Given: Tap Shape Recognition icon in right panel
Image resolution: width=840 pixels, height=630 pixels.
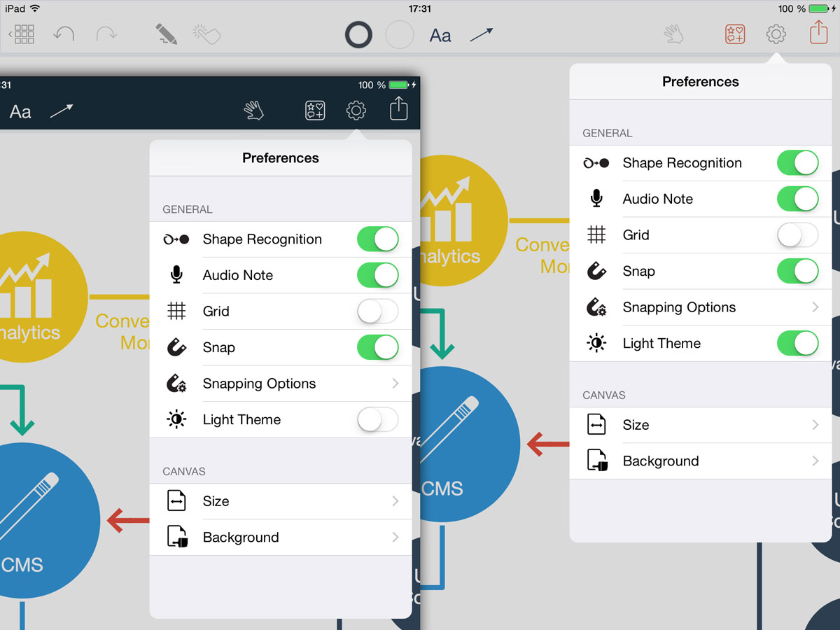Looking at the screenshot, I should point(596,162).
